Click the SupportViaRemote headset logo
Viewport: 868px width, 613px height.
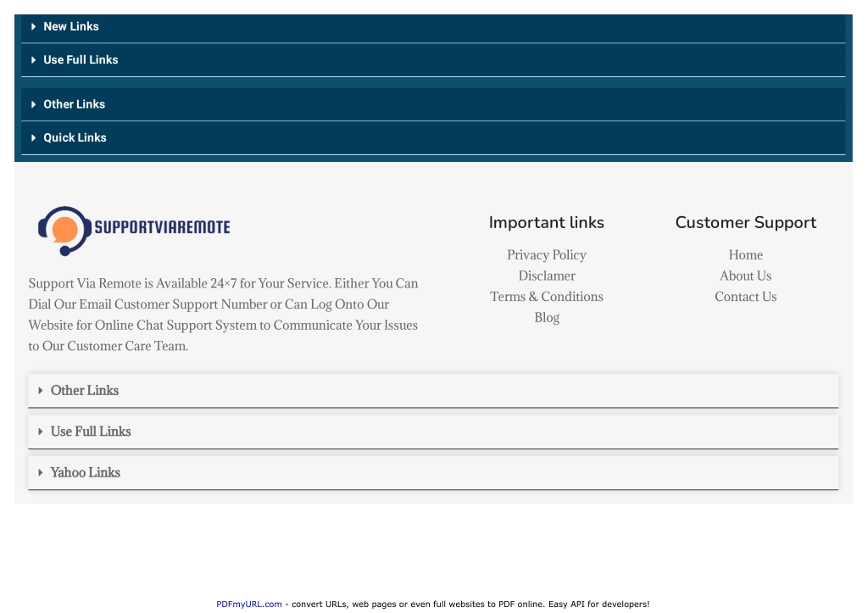coord(134,231)
